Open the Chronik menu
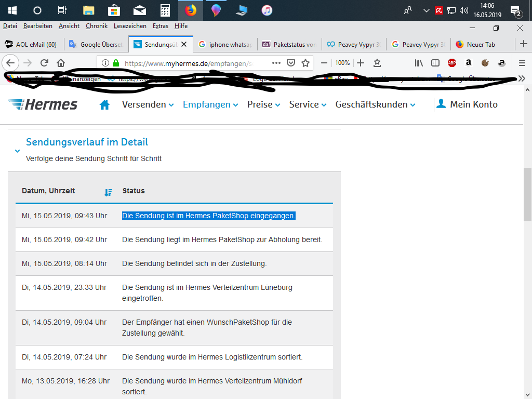Screen dimensions: 532x399 [x=96, y=26]
